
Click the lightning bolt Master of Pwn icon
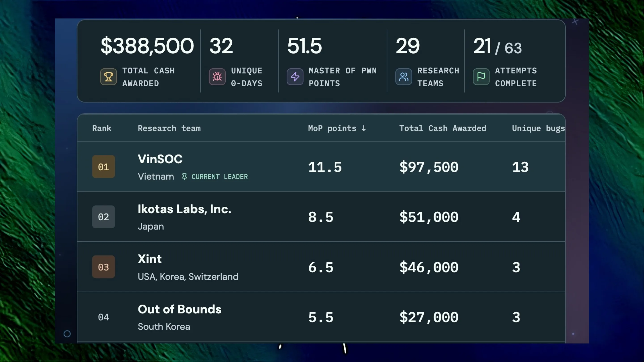(x=295, y=77)
